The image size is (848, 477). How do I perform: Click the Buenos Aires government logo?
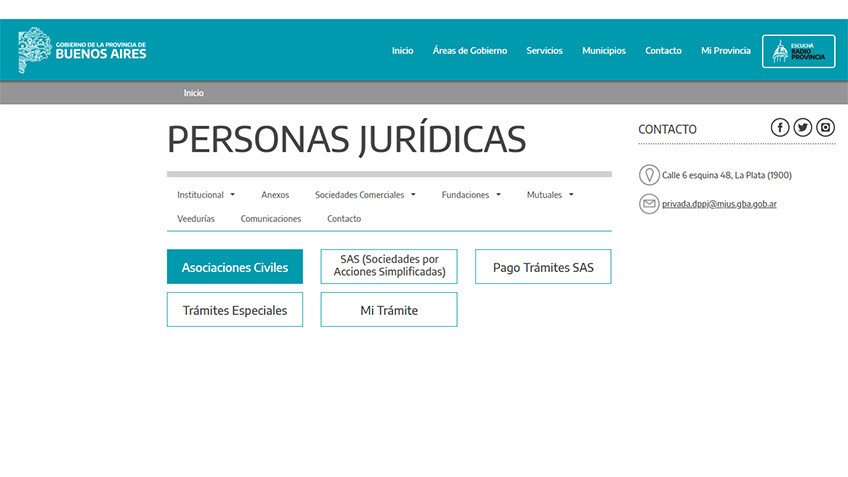click(82, 50)
